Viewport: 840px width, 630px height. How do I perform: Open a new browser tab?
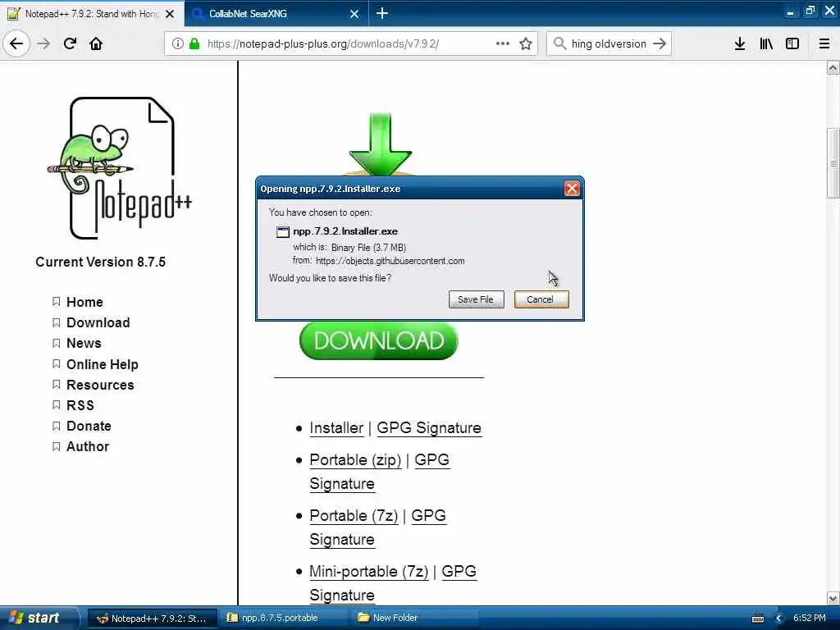click(382, 13)
